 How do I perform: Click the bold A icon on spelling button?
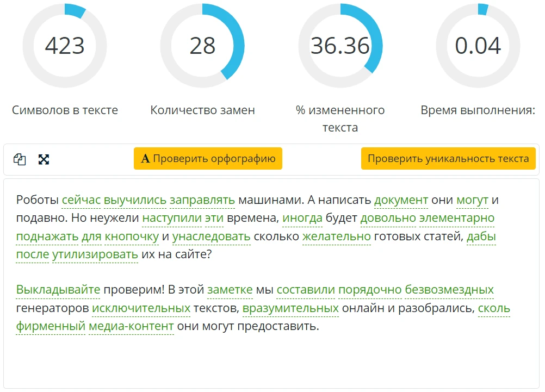[x=145, y=159]
